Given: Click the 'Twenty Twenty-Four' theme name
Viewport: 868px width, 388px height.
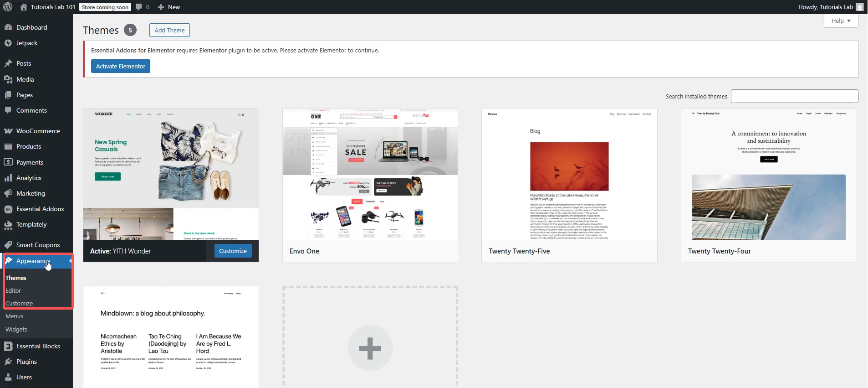Looking at the screenshot, I should [x=719, y=251].
